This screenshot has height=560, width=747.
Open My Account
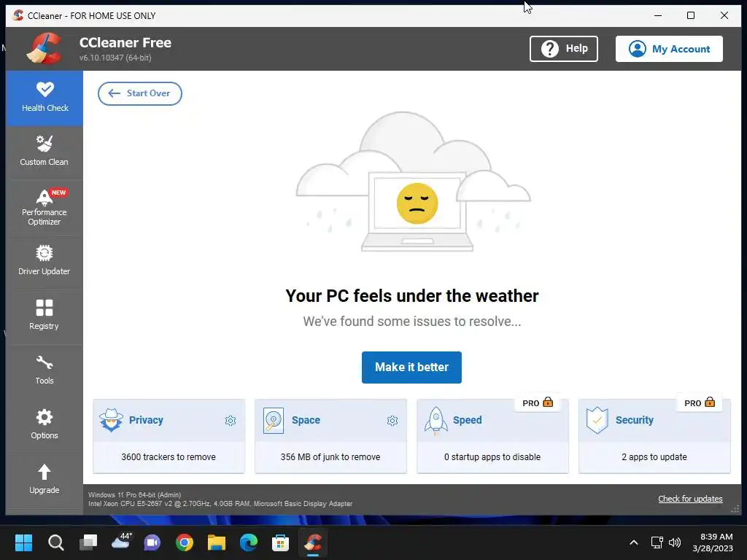[x=669, y=49]
